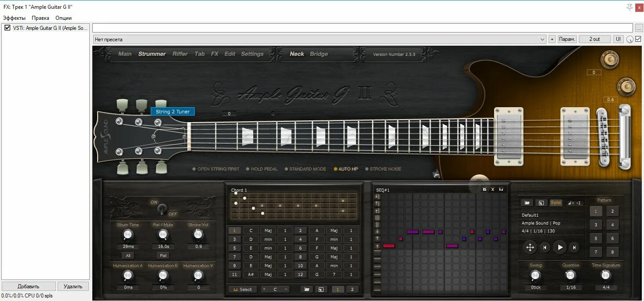Click the folder icon in chord panel

click(x=307, y=289)
